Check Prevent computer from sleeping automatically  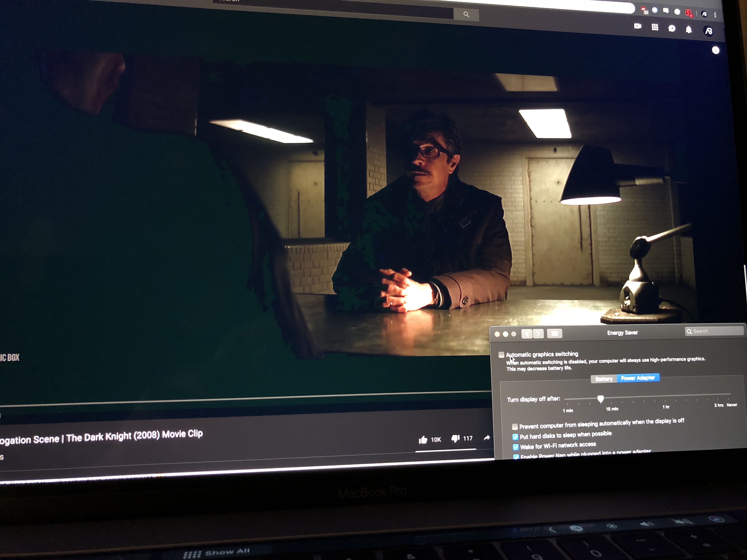click(515, 427)
